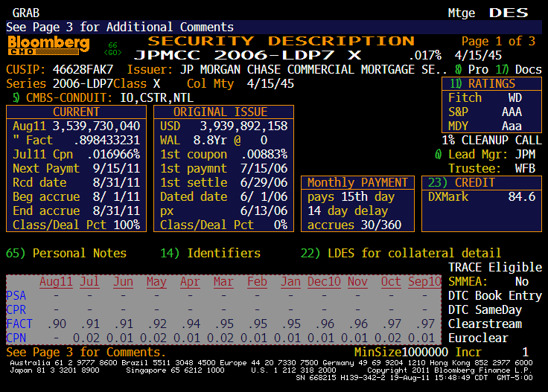548x392 pixels.
Task: Click the Dated date 6/1/06 row
Action: pyautogui.click(x=223, y=196)
